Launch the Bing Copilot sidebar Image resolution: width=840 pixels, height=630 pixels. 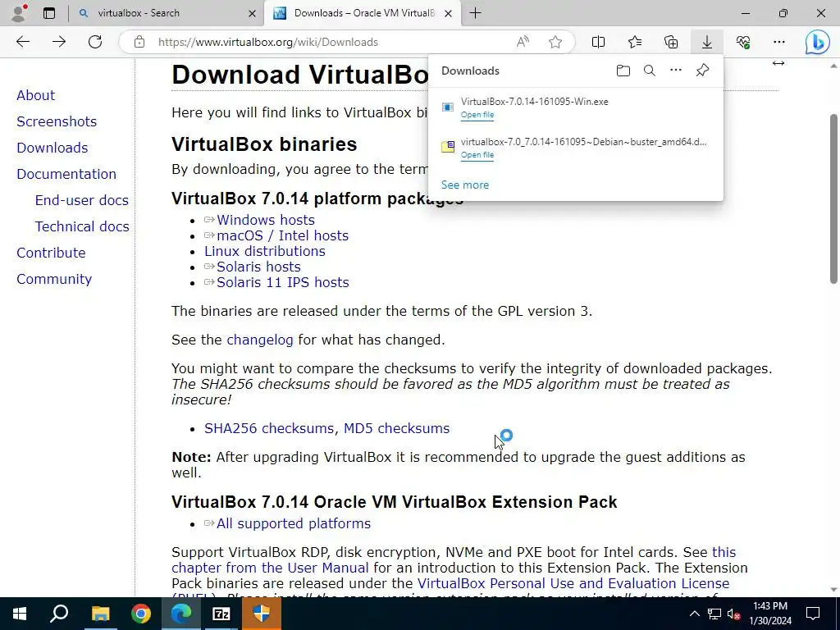[x=818, y=42]
